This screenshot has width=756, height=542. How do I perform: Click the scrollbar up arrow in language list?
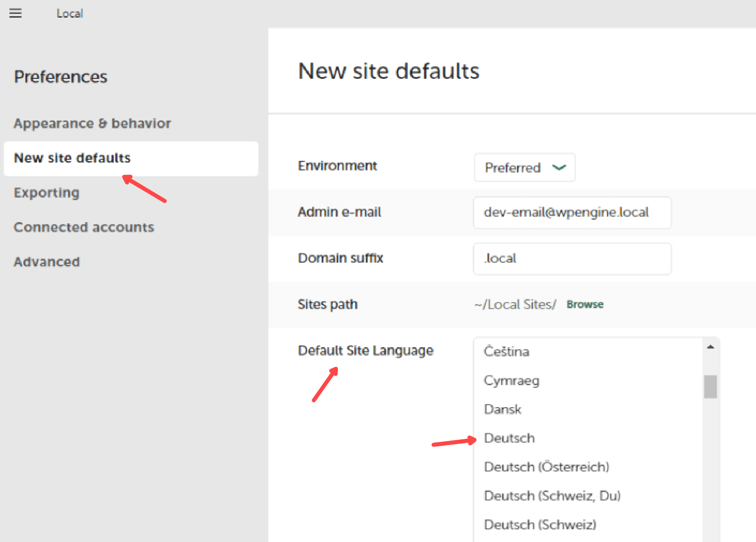[x=710, y=347]
